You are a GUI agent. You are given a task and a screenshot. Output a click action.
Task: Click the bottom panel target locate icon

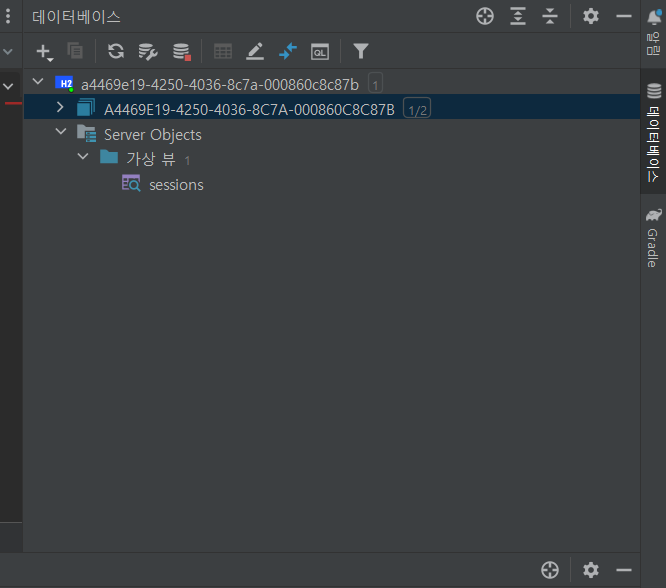tap(550, 570)
